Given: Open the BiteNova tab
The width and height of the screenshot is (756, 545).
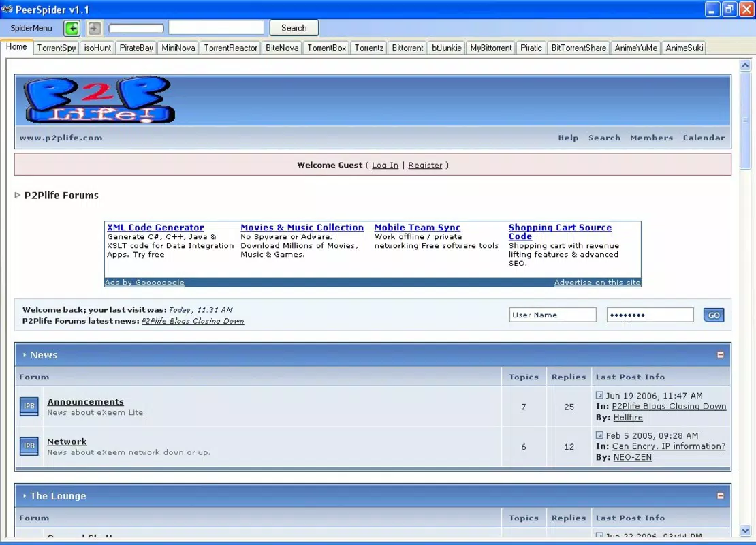Looking at the screenshot, I should coord(282,48).
